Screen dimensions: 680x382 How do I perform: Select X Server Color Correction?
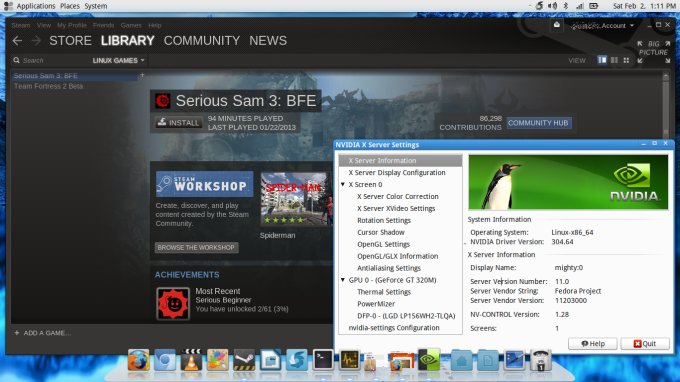398,196
